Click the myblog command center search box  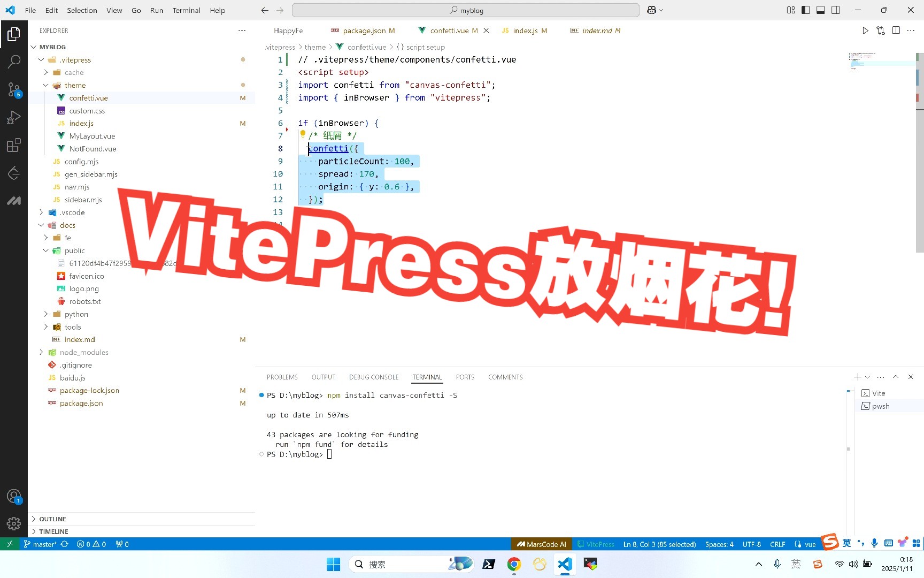tap(466, 10)
